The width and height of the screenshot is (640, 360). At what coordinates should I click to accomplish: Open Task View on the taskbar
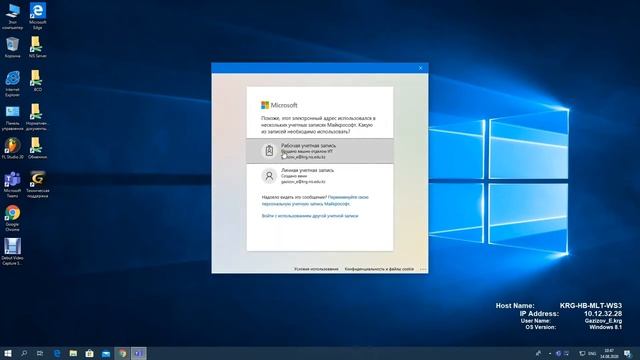coord(40,353)
